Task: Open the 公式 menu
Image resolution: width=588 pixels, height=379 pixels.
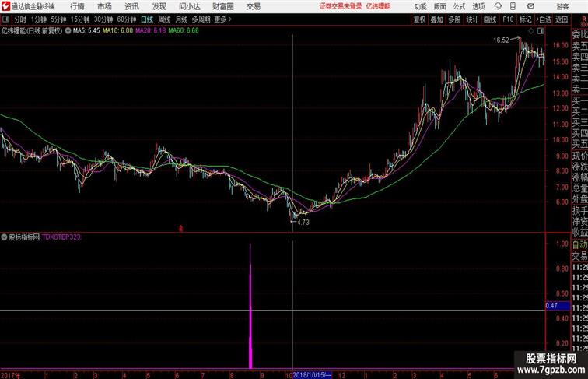Action: (459, 6)
